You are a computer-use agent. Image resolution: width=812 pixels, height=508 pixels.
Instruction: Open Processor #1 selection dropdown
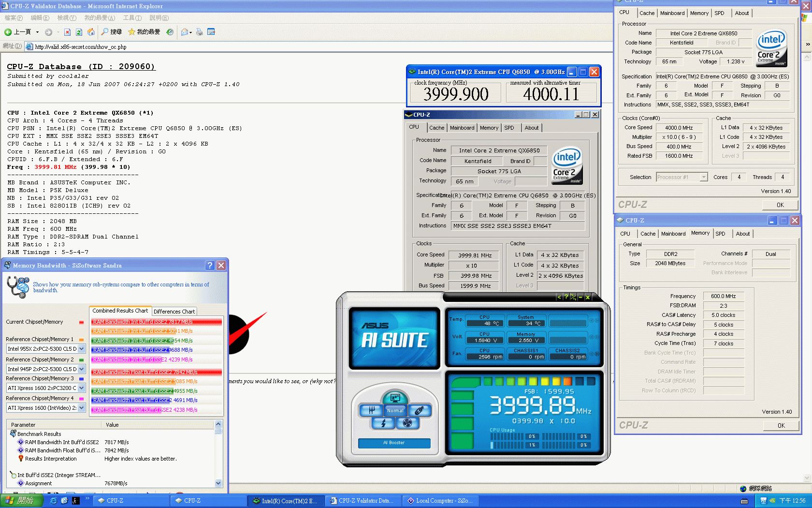coord(704,177)
